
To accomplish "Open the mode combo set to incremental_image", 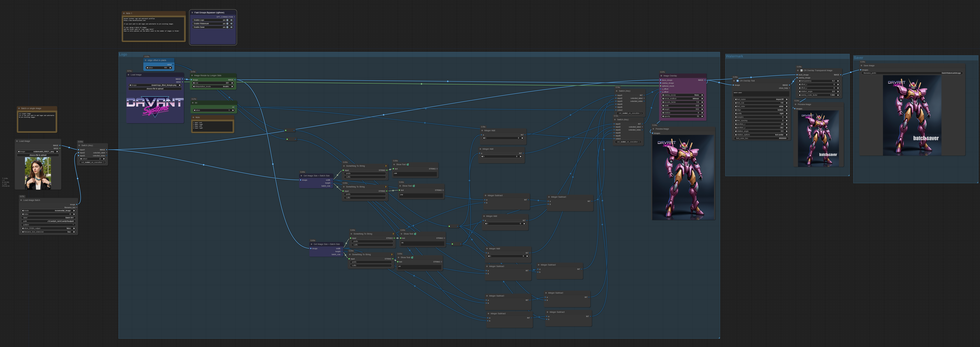I will (x=48, y=211).
